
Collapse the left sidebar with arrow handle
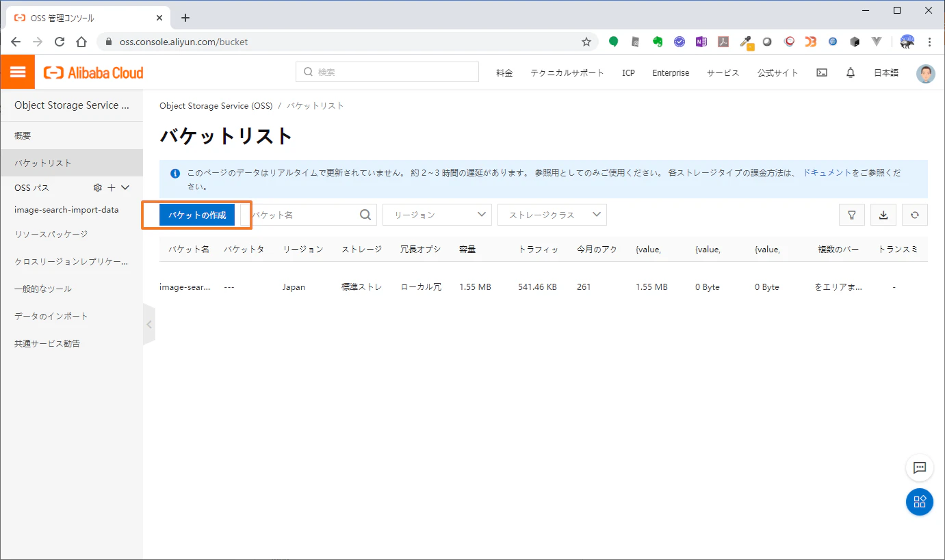click(x=149, y=325)
